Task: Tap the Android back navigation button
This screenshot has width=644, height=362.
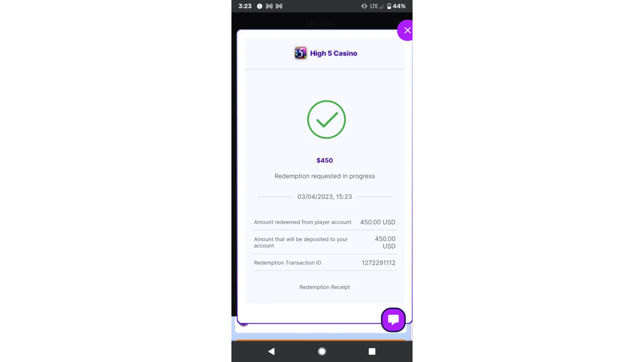Action: point(271,351)
